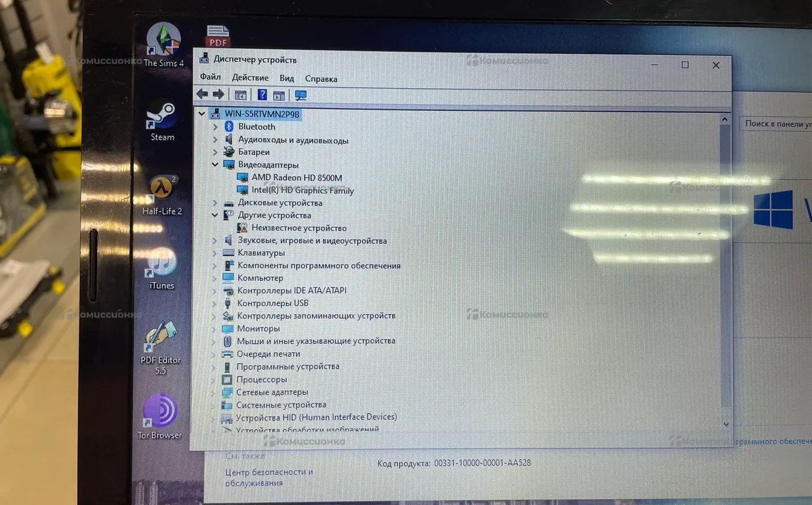Screen dimensions: 812x505
Task: Click the Forward arrow toolbar icon
Action: click(x=218, y=95)
